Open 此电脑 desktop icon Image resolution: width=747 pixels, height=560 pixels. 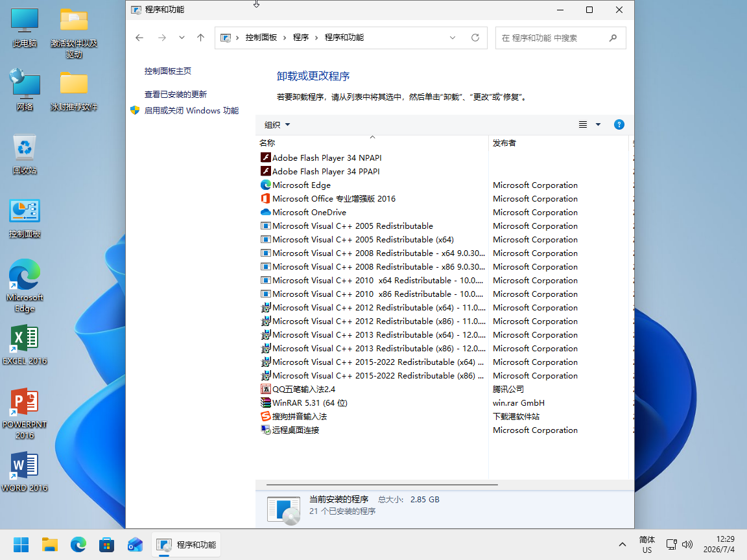click(25, 28)
